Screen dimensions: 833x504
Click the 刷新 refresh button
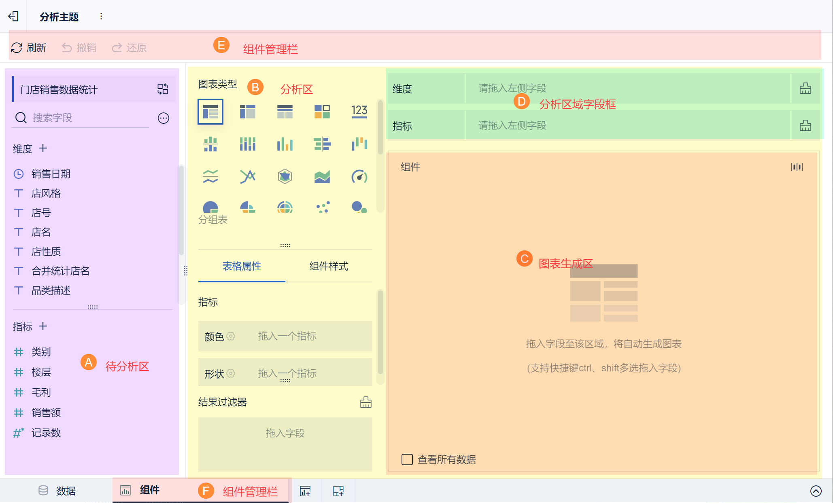29,48
